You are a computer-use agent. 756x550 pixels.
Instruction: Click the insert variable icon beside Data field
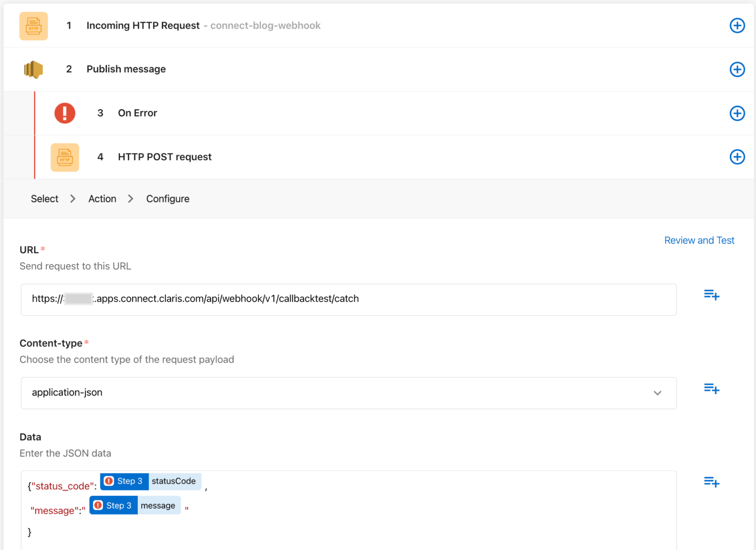pos(711,482)
